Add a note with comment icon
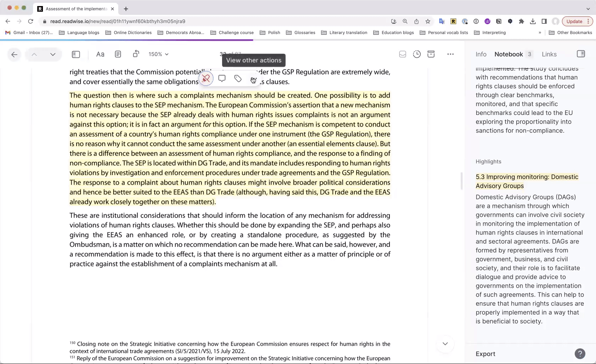Viewport: 596px width, 364px height. [222, 78]
